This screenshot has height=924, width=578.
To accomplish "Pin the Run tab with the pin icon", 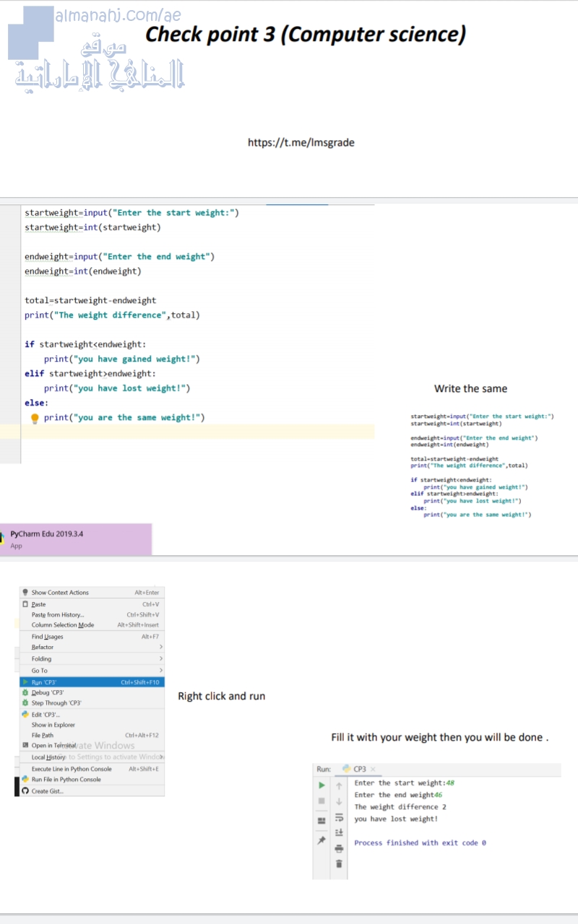I will [x=322, y=840].
